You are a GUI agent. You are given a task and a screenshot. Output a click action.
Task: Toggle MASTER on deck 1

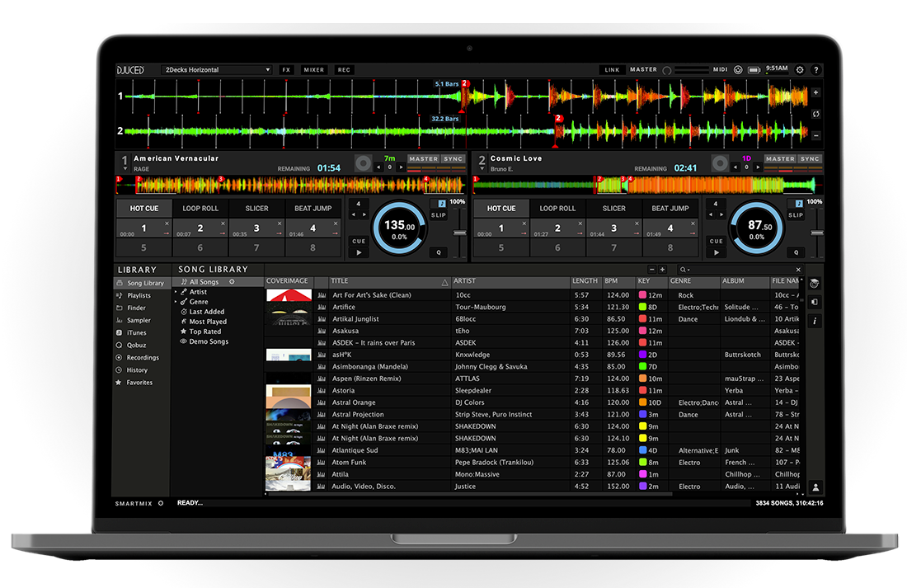click(x=424, y=158)
